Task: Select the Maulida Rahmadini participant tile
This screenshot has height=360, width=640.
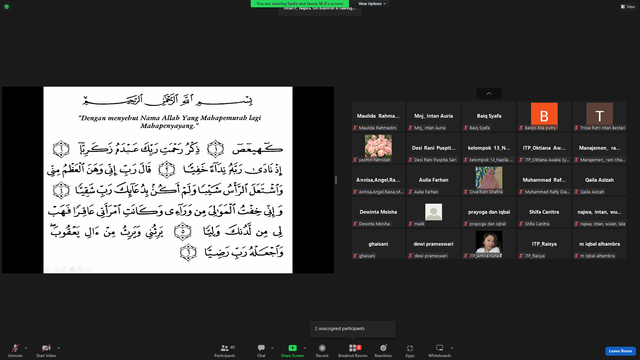Action: [378, 116]
